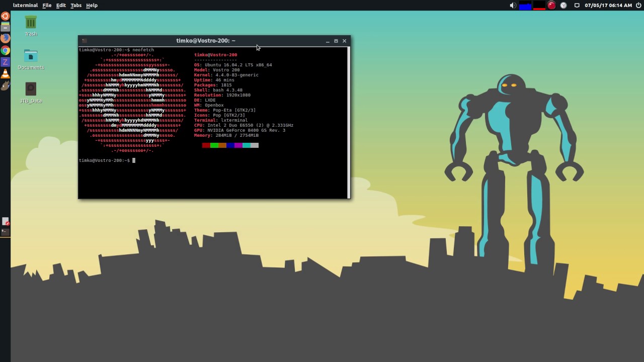Click the purple Z application icon in dock
644x362 pixels.
coord(5,62)
